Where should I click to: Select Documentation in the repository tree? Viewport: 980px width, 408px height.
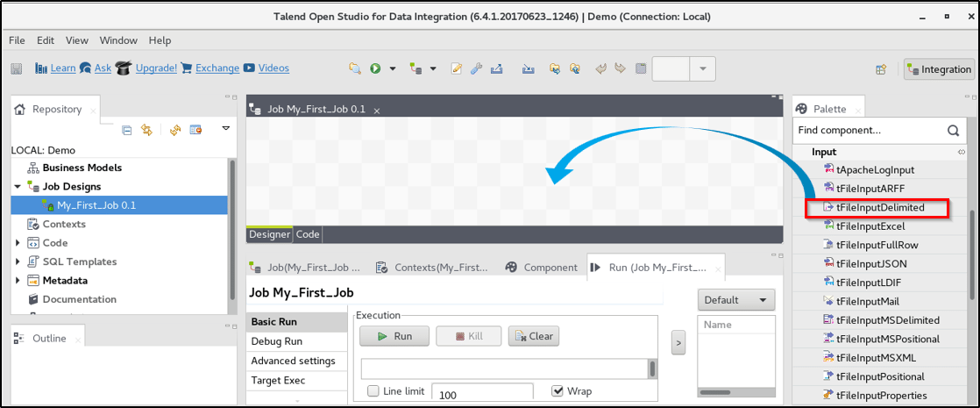point(80,299)
